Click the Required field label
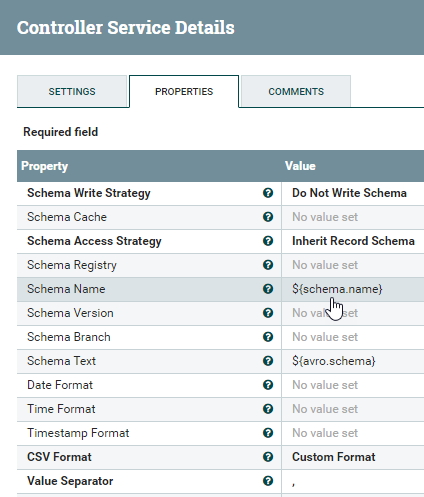424x497 pixels. click(61, 132)
